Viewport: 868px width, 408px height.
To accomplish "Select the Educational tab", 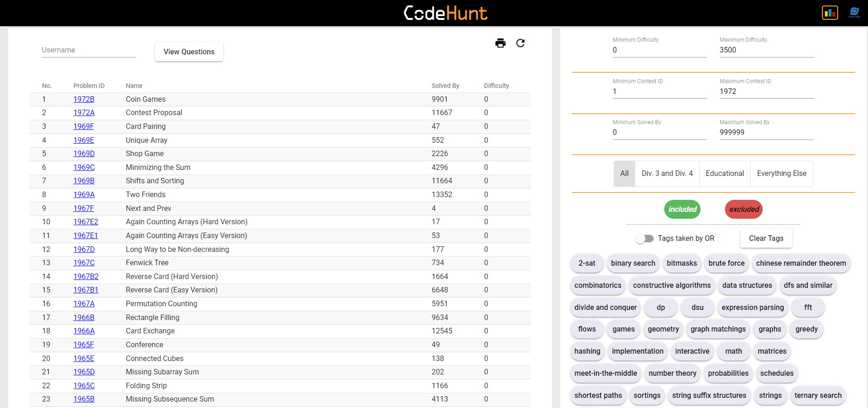I will pos(724,174).
